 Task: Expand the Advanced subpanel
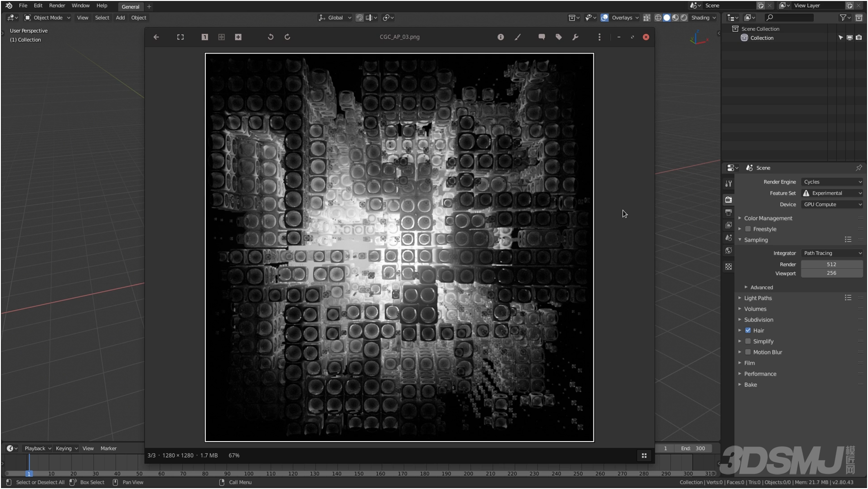pyautogui.click(x=761, y=287)
